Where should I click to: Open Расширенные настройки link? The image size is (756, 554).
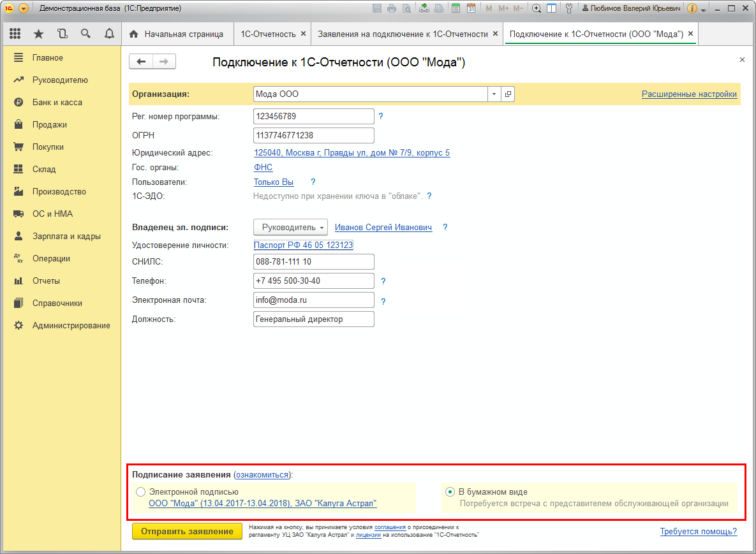tap(689, 94)
